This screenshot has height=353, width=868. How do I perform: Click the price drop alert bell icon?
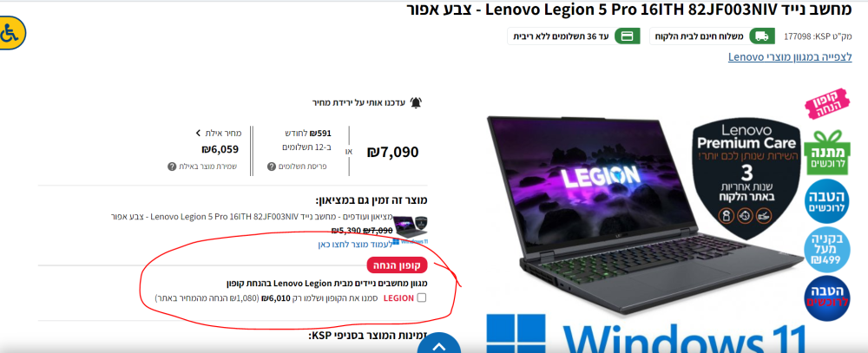pyautogui.click(x=416, y=102)
